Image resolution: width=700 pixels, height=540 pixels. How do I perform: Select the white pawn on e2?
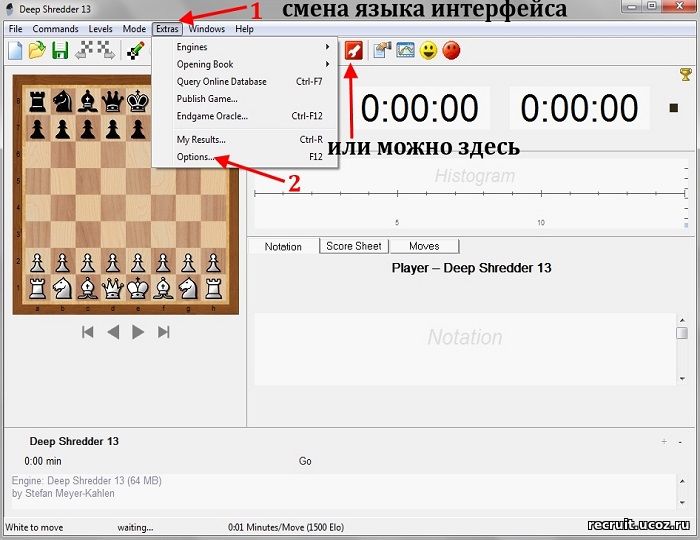tap(138, 263)
